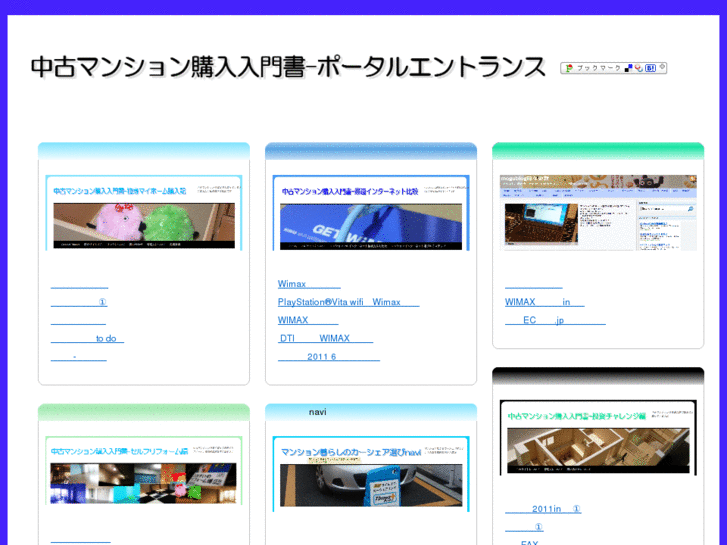Open the 'EC .jp' link

coord(555,320)
